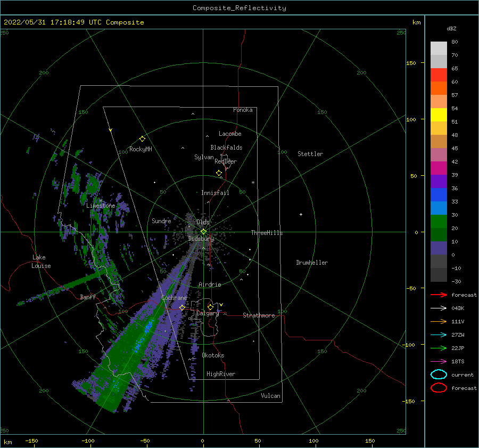Click the RockyMH label
Viewport: 479px width, 448px height.
141,149
